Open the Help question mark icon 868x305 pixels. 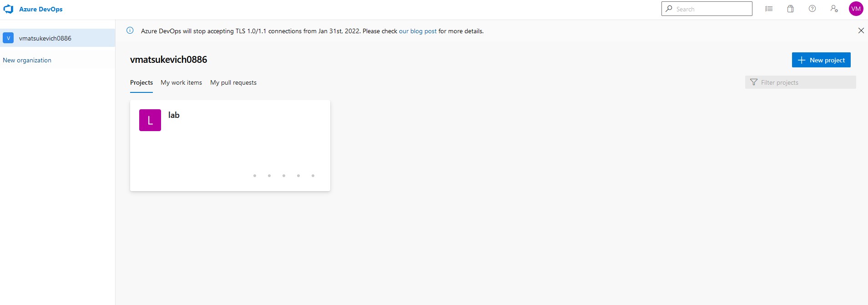(x=812, y=9)
